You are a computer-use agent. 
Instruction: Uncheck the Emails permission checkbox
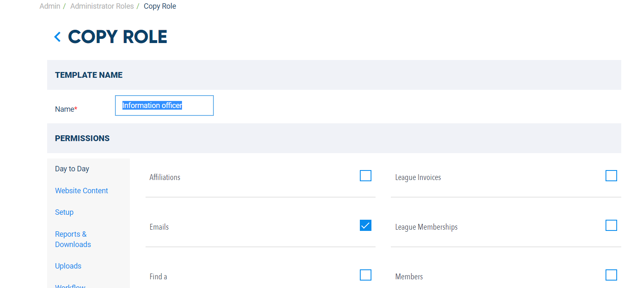[366, 226]
